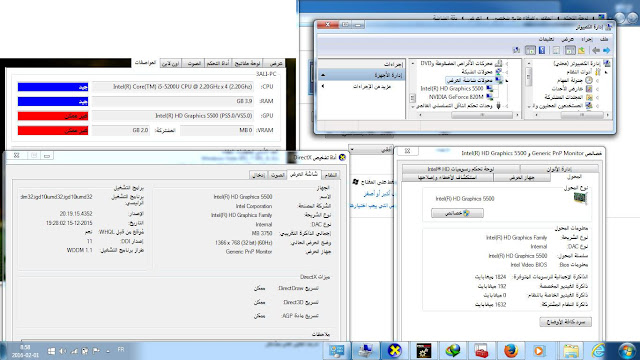
Task: Switch to Monitor tab in properties dialog
Action: 522,178
